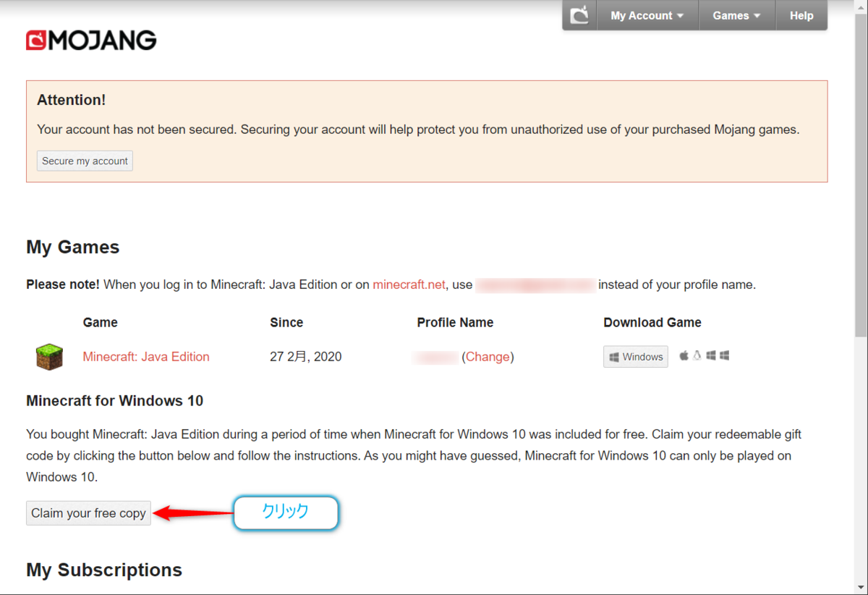This screenshot has width=868, height=595.
Task: Open the My Account dropdown menu
Action: pos(647,15)
